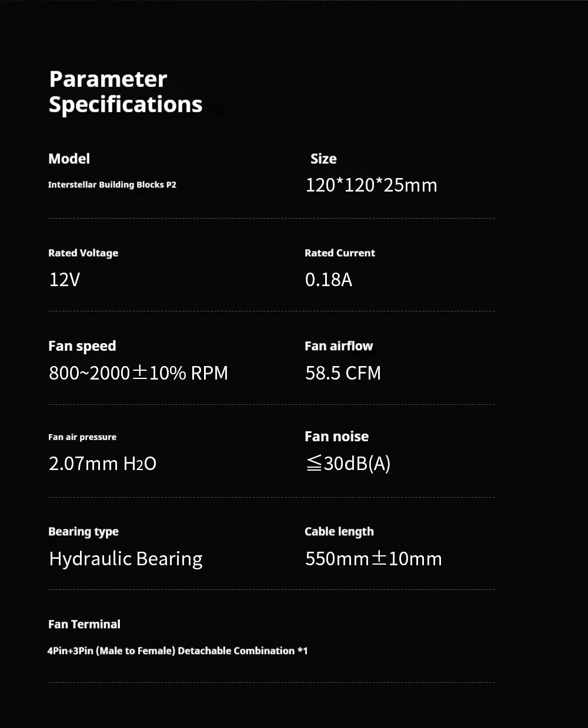Screen dimensions: 588x728
Task: Click the 12V voltage value
Action: point(64,280)
